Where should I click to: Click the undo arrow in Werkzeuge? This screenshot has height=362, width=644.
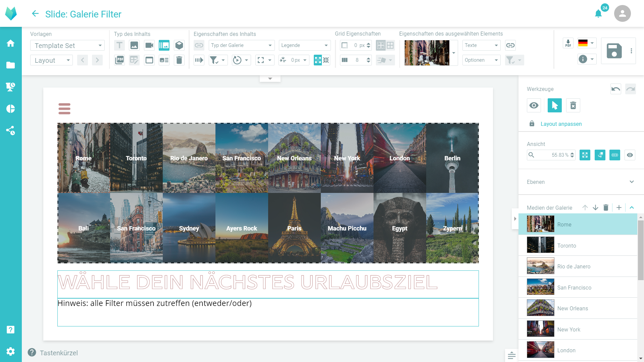[616, 89]
